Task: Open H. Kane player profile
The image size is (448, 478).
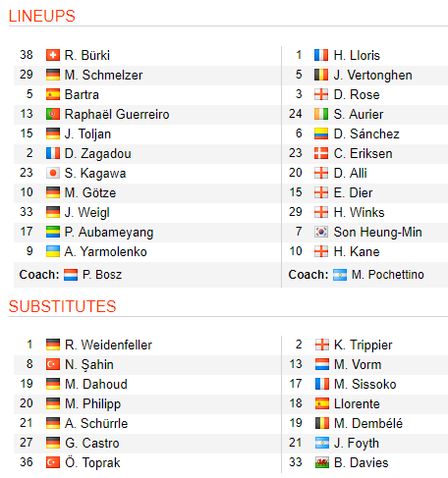Action: point(357,251)
